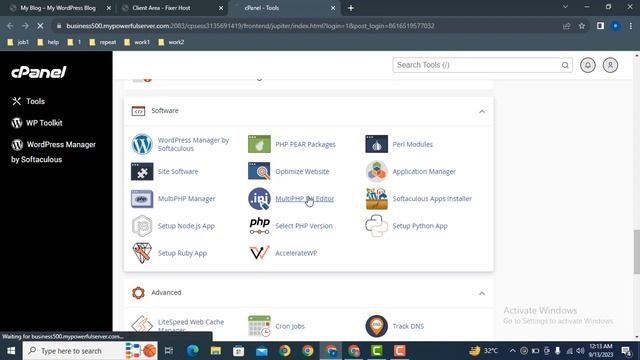Click the Application Manager icon
The height and width of the screenshot is (360, 640).
pos(376,171)
